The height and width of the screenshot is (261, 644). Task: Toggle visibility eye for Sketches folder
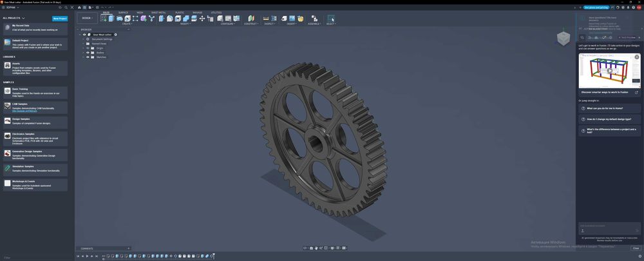point(88,57)
